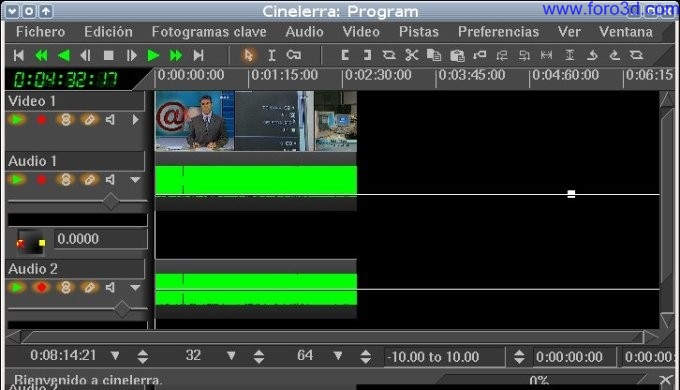Go to next label icon
The height and width of the screenshot is (390, 680).
pyautogui.click(x=525, y=55)
